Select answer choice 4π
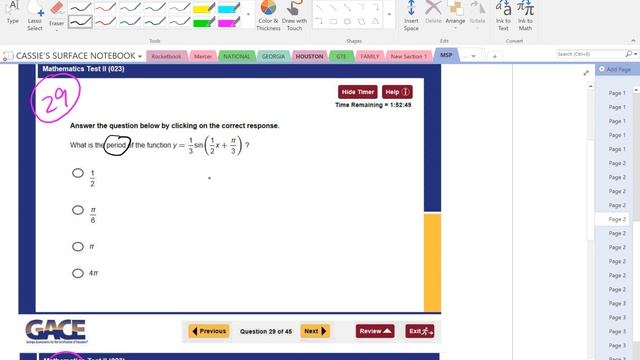 [78, 273]
